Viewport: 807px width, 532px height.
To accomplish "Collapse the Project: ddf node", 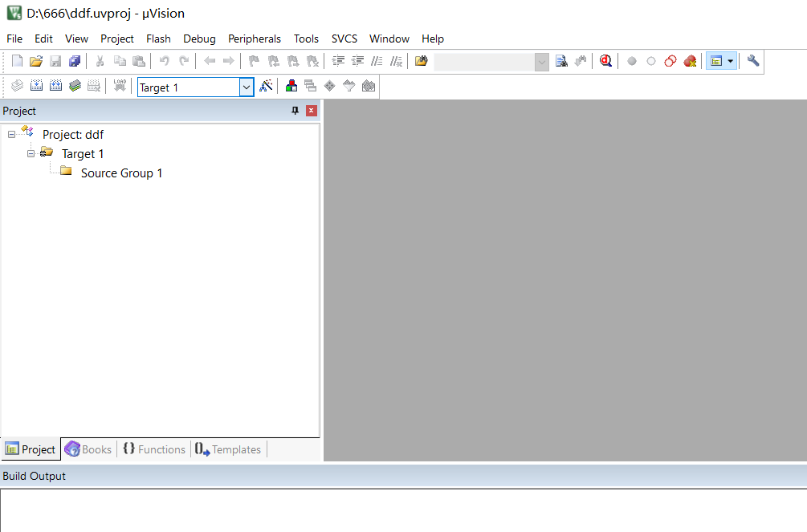I will pos(11,135).
